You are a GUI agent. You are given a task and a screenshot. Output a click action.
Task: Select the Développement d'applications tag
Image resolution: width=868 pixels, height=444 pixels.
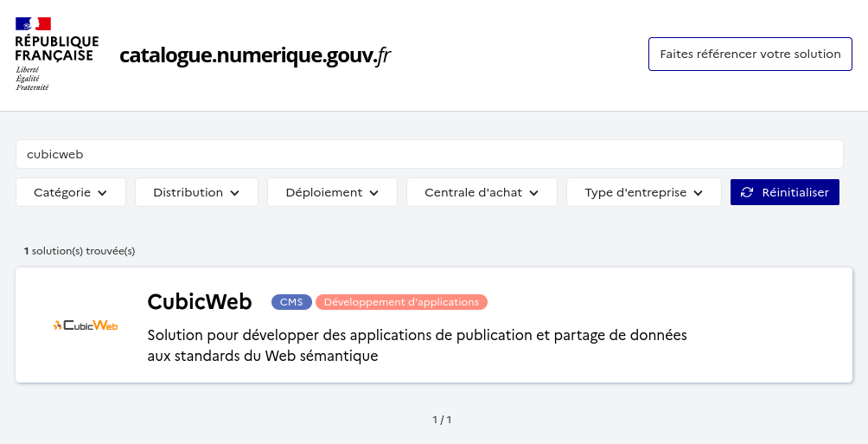pos(401,302)
